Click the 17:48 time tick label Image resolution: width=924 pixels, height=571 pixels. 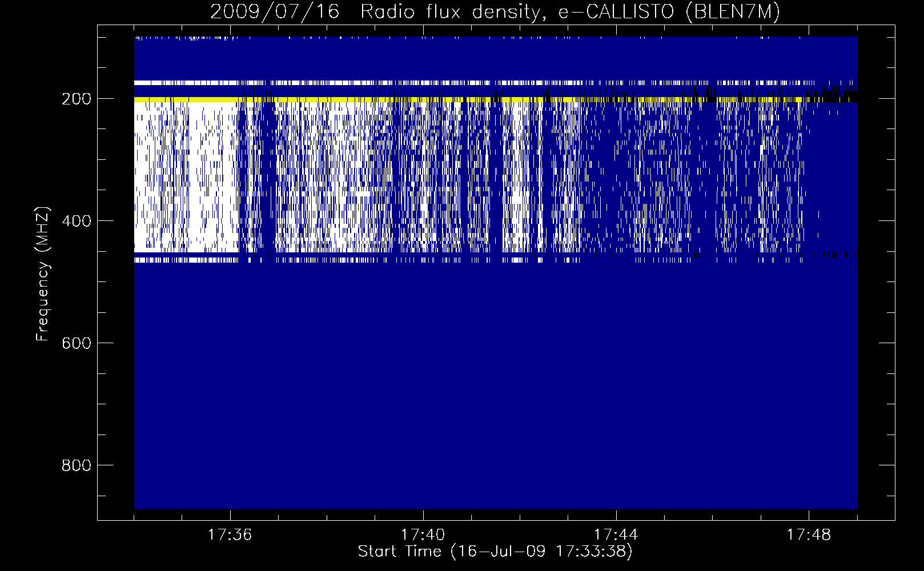(809, 535)
